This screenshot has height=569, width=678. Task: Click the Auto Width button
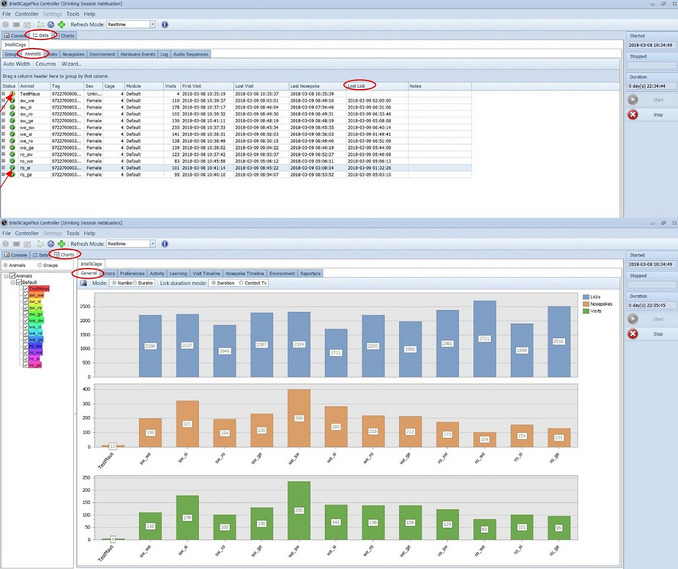pos(16,64)
